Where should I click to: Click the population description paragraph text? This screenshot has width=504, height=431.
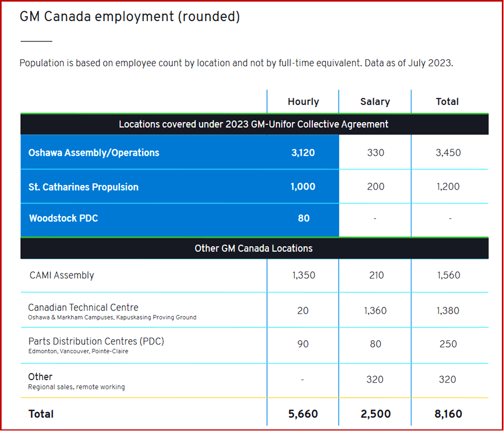[236, 63]
